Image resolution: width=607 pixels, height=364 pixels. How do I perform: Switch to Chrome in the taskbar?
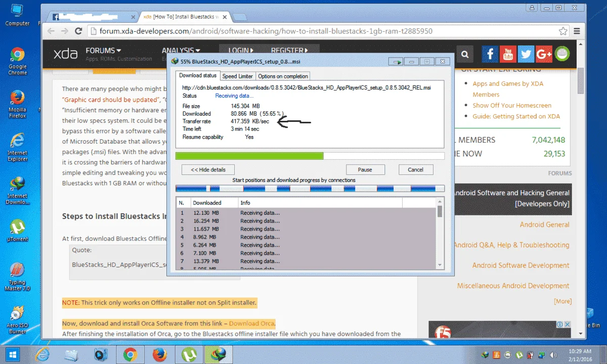click(x=130, y=355)
